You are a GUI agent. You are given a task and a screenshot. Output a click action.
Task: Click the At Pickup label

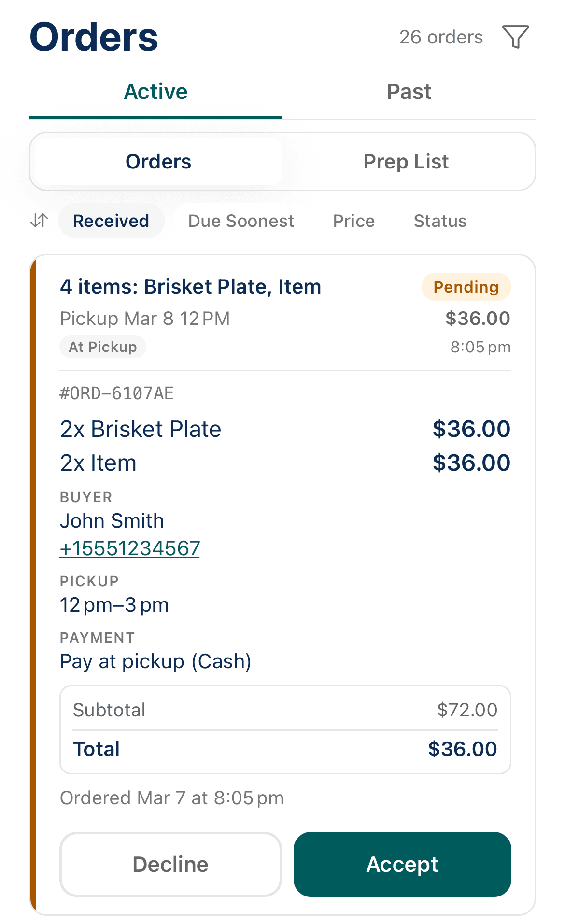coord(102,346)
